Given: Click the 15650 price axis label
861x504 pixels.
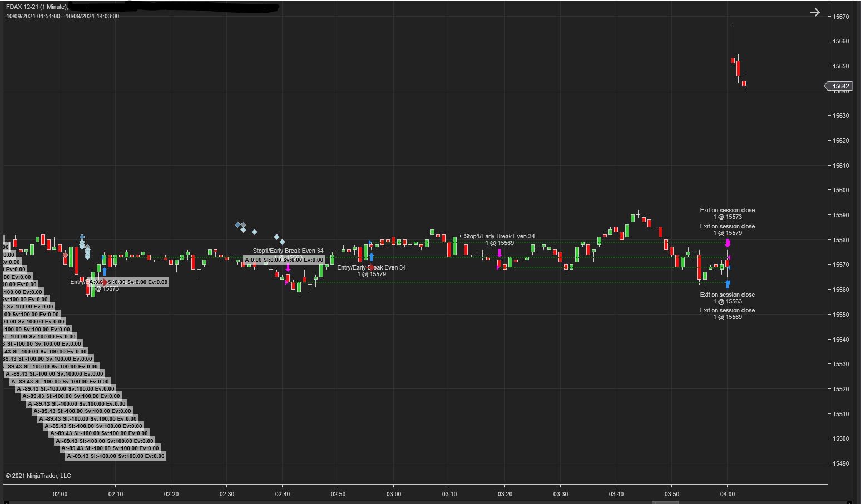Looking at the screenshot, I should pyautogui.click(x=841, y=66).
